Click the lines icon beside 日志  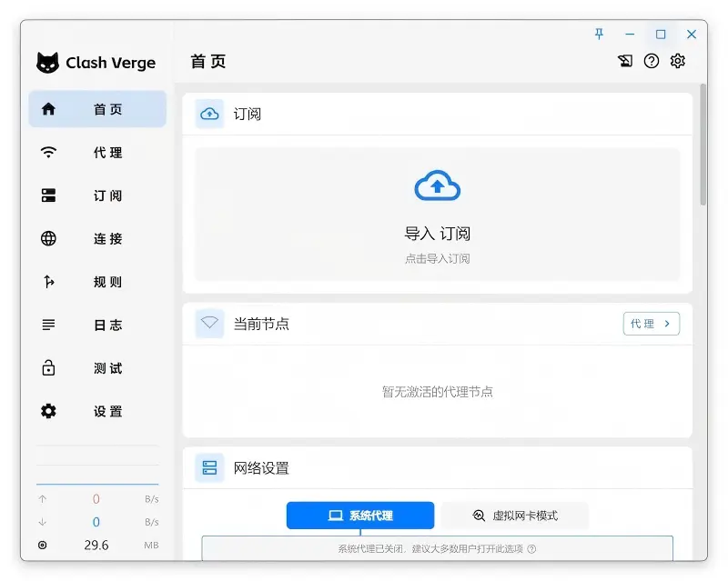tap(48, 325)
